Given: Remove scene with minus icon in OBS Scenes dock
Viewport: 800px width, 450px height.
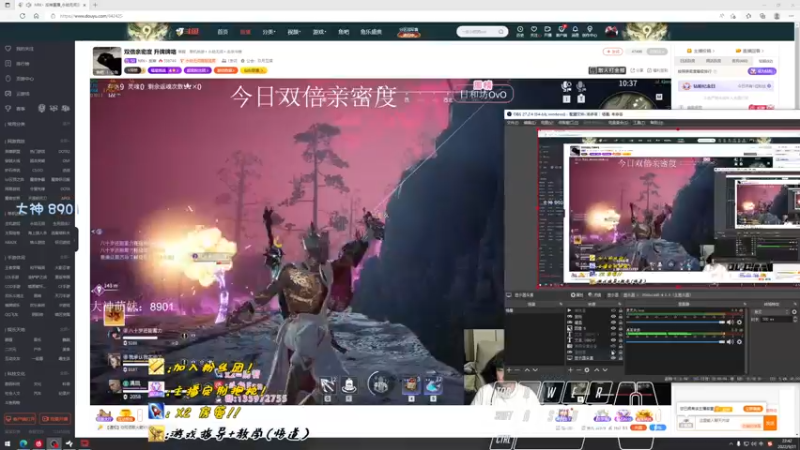Looking at the screenshot, I should [x=517, y=370].
